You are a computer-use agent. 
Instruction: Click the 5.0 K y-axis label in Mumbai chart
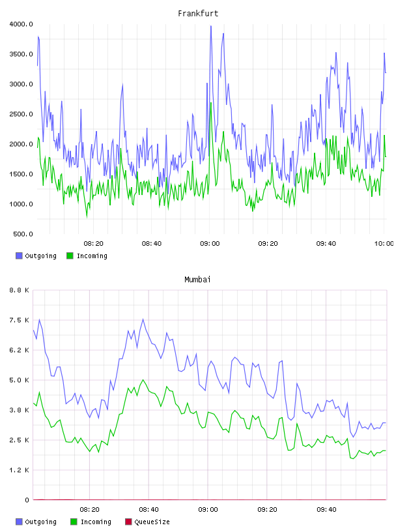[x=19, y=380]
